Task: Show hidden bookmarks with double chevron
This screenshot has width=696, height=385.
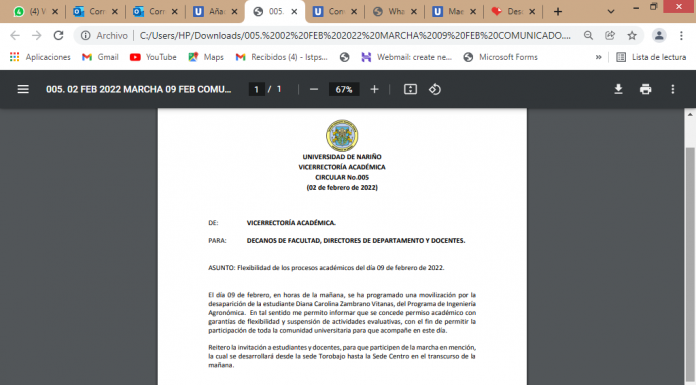Action: (598, 57)
